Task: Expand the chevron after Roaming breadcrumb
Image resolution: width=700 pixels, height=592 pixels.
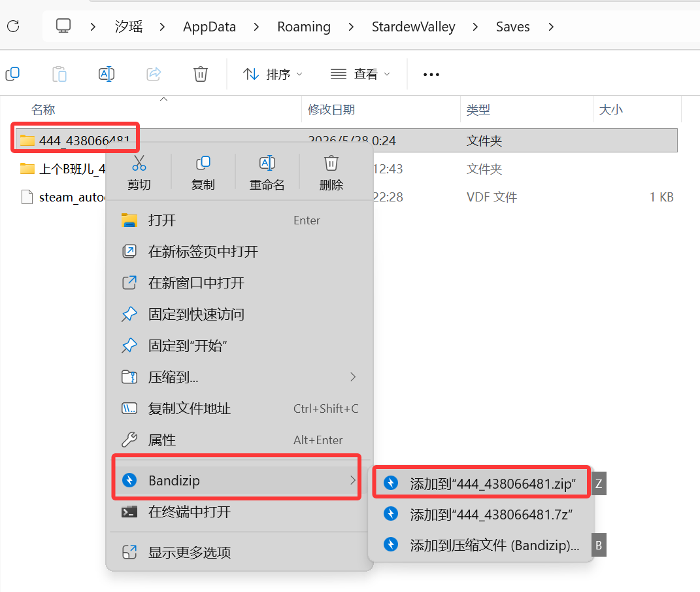Action: (x=352, y=27)
